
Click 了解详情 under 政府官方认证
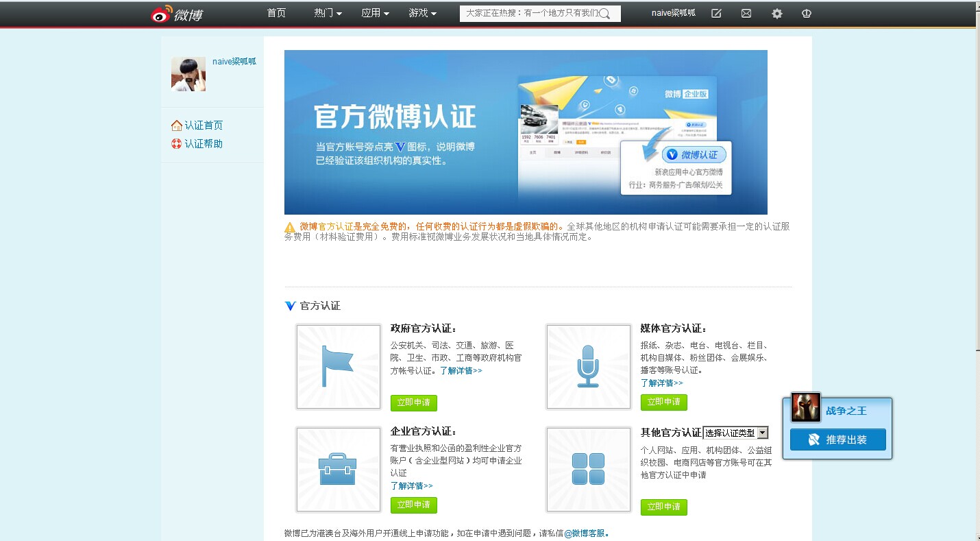(461, 370)
